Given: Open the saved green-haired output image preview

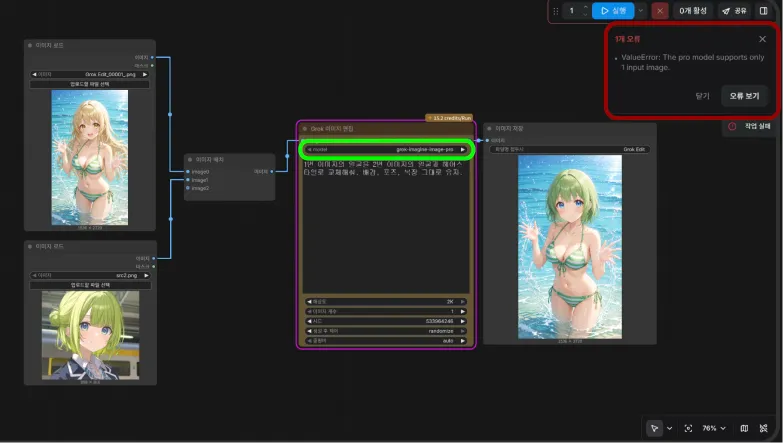Looking at the screenshot, I should (570, 247).
